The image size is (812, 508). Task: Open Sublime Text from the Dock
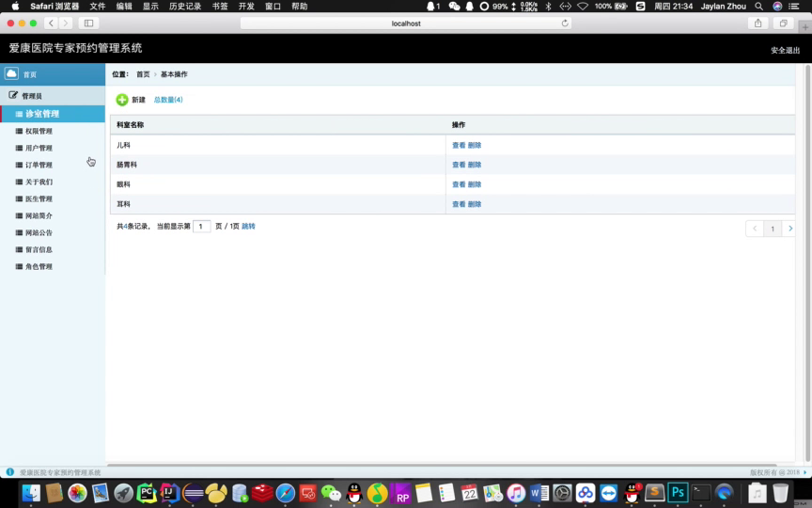click(x=654, y=493)
